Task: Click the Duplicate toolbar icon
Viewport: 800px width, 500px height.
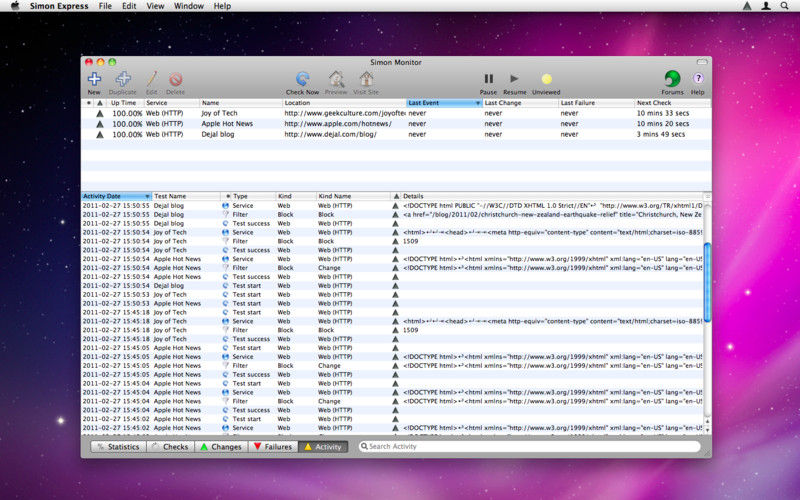Action: point(123,79)
